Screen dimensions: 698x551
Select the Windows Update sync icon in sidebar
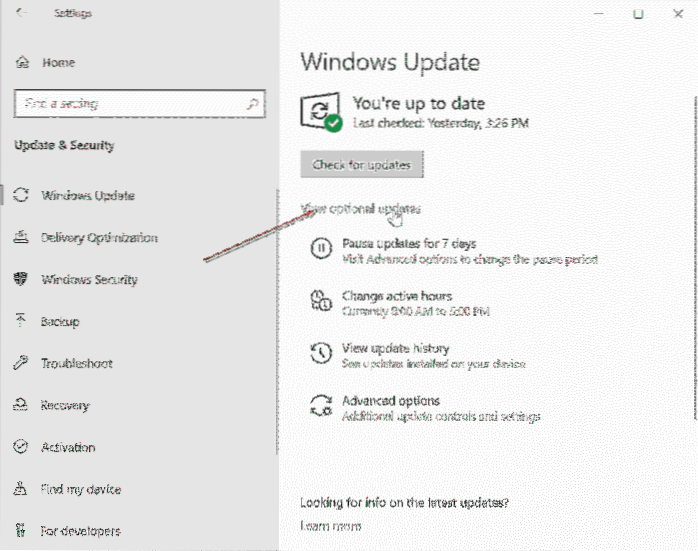[22, 196]
